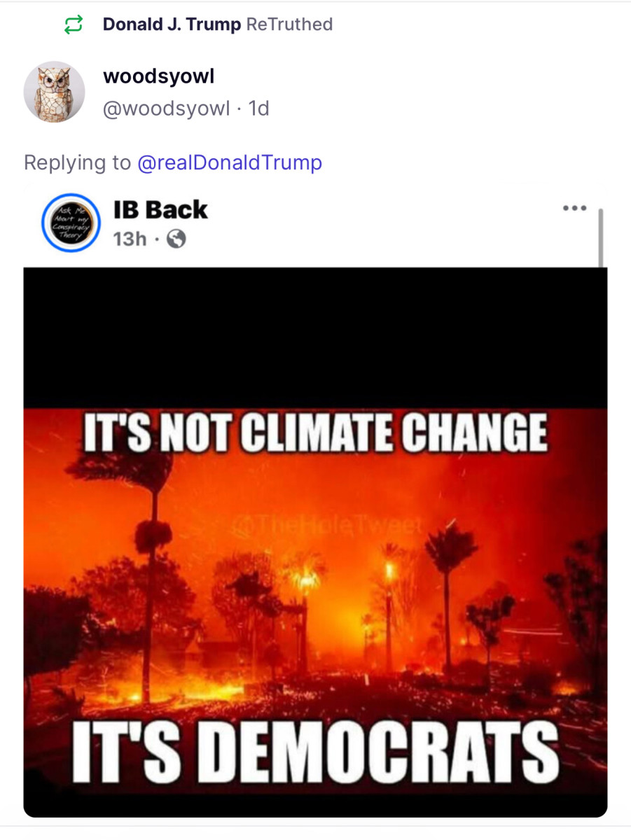Click the gray scrollbar thumb beside the post
The height and width of the screenshot is (840, 631).
coord(601,238)
